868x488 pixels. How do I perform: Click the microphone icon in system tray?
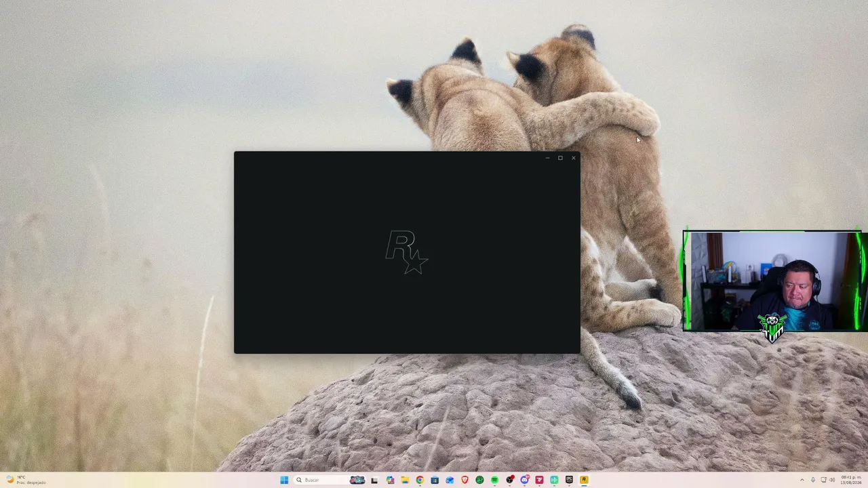pos(813,480)
